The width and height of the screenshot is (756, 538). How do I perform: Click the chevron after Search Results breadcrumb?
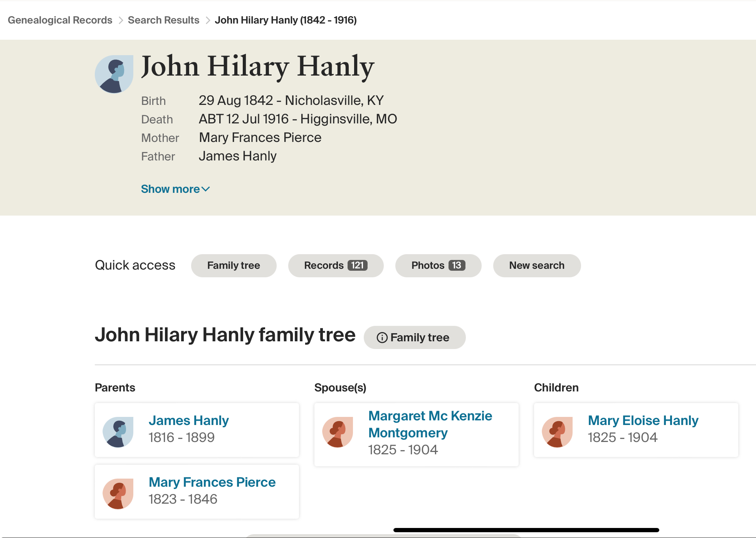point(208,20)
